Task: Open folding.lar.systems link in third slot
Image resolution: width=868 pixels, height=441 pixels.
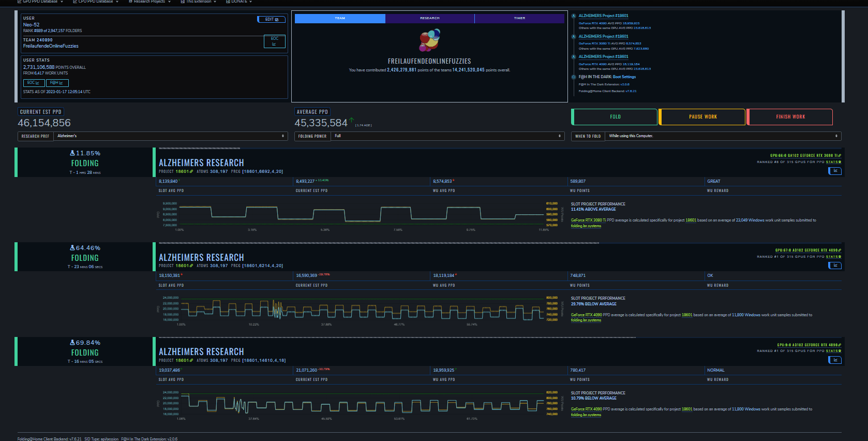Action: (586, 415)
